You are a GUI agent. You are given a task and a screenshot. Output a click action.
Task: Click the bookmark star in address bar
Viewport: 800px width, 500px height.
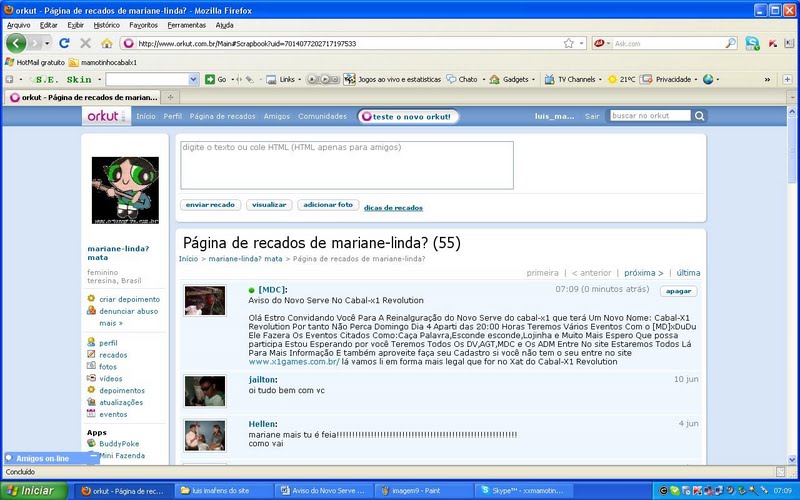[x=568, y=43]
